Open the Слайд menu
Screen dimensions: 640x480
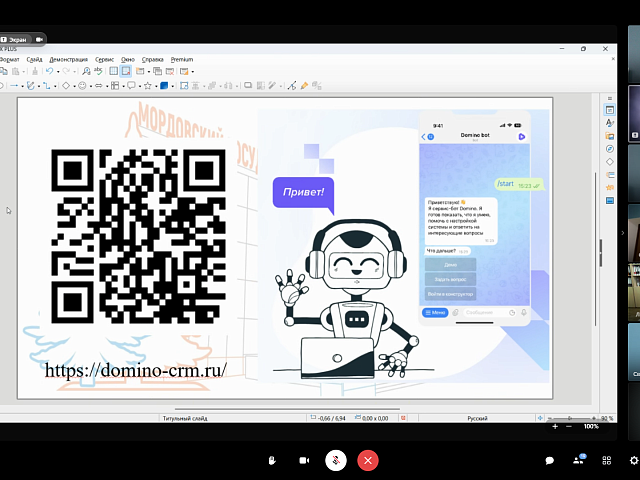coord(34,60)
